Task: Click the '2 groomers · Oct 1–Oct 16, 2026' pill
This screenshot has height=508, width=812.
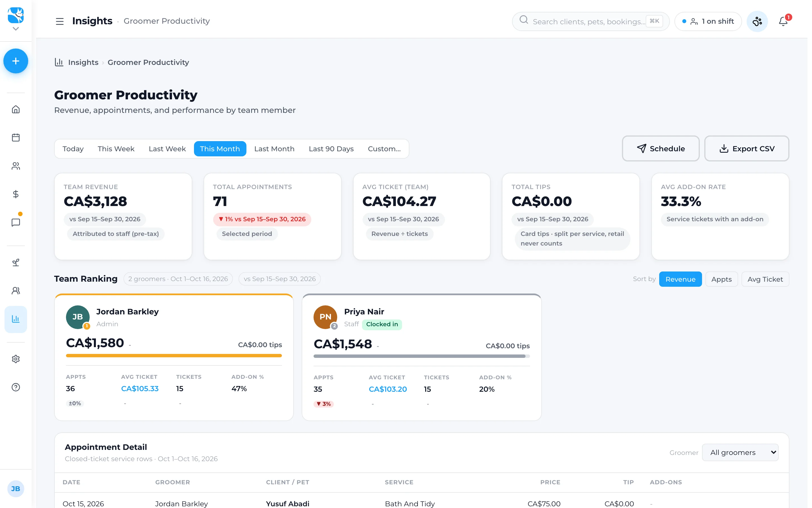Action: (178, 279)
